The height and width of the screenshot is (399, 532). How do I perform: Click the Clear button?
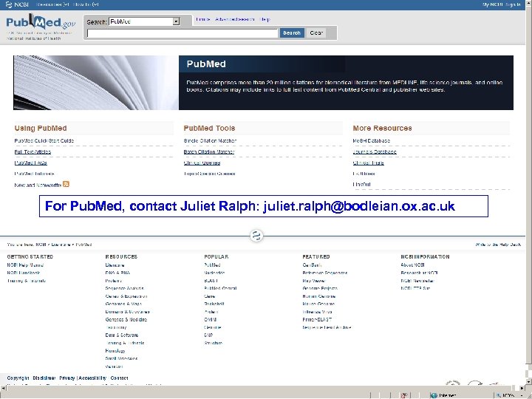click(x=316, y=33)
